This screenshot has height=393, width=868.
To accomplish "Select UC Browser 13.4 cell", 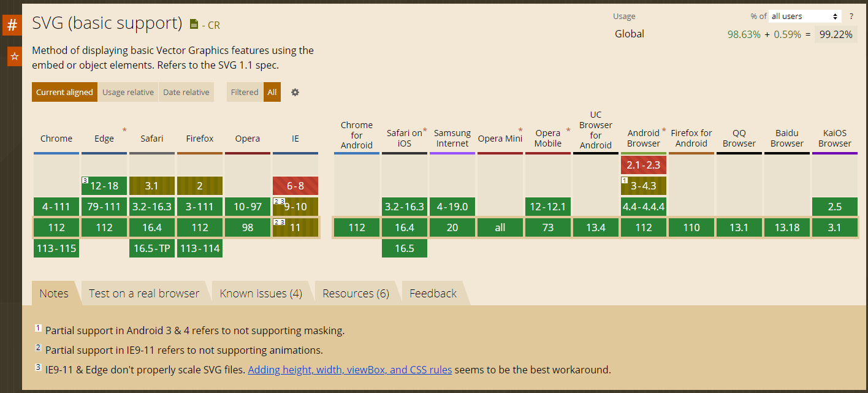I will point(596,227).
